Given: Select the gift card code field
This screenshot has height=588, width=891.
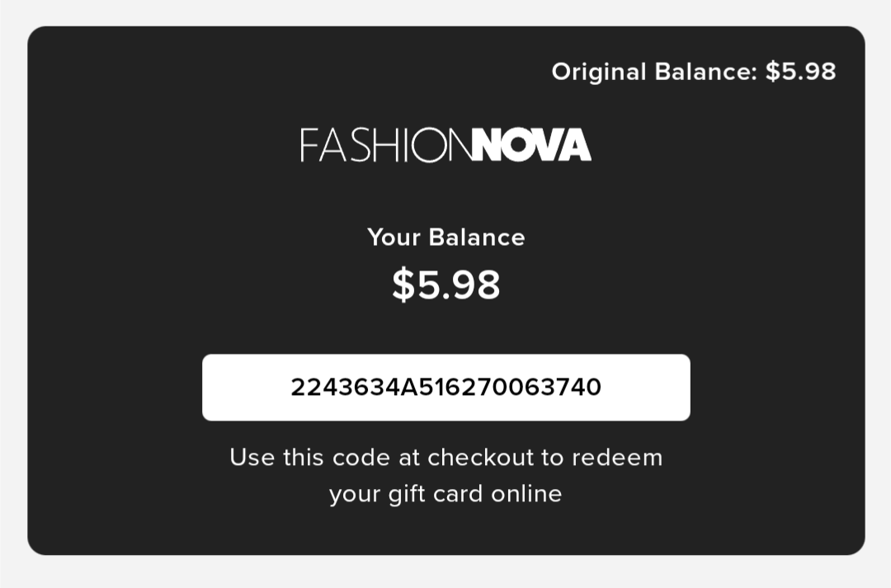Looking at the screenshot, I should (x=446, y=388).
